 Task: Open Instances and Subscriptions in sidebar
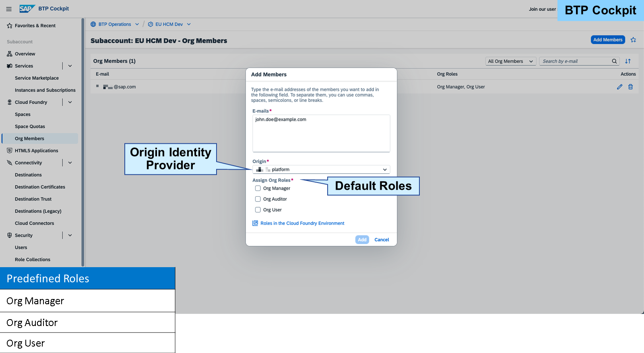[45, 90]
